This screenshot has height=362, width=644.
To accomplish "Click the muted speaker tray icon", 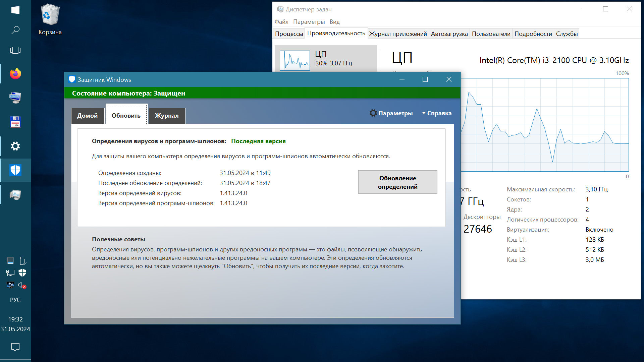I will coord(22,285).
